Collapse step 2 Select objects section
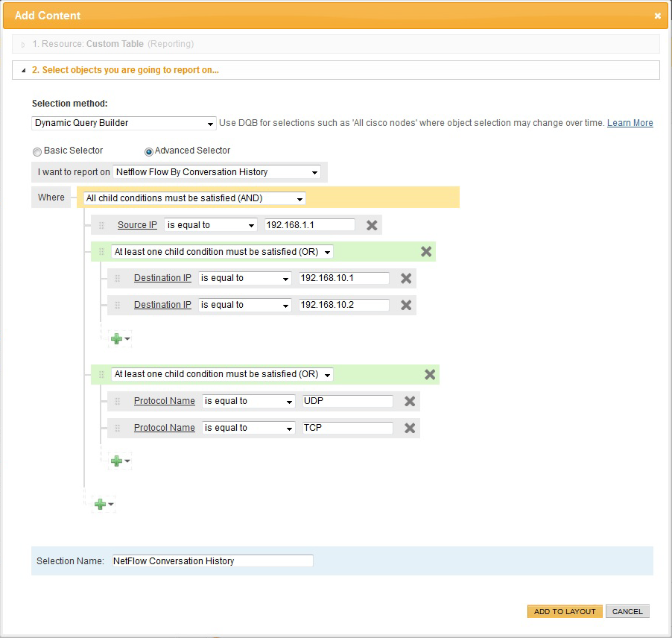The width and height of the screenshot is (672, 638). click(125, 70)
